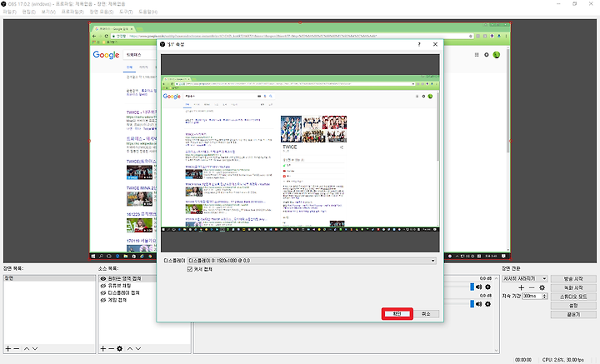Adjust the 300ms transition duration stepper arrows

click(x=544, y=296)
